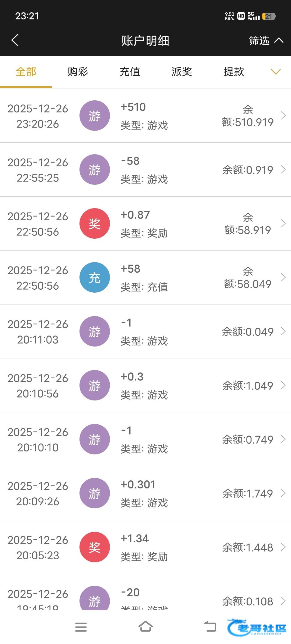Tap the red 奖 icon for +0.87 reward

[95, 224]
